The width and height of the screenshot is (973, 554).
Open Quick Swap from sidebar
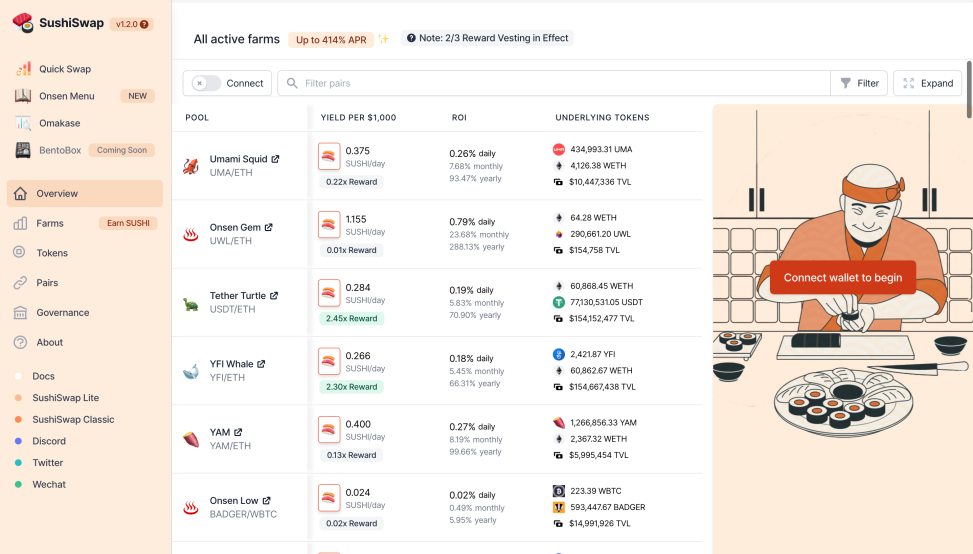click(x=65, y=69)
